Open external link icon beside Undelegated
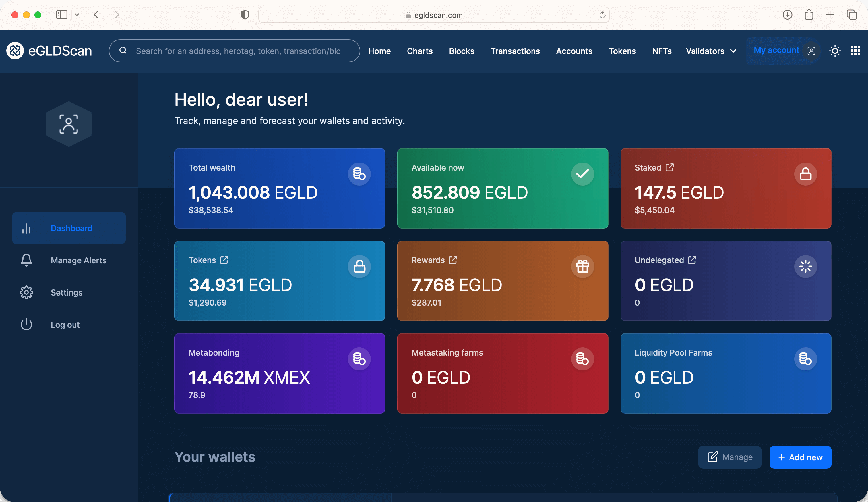868x502 pixels. pyautogui.click(x=692, y=260)
